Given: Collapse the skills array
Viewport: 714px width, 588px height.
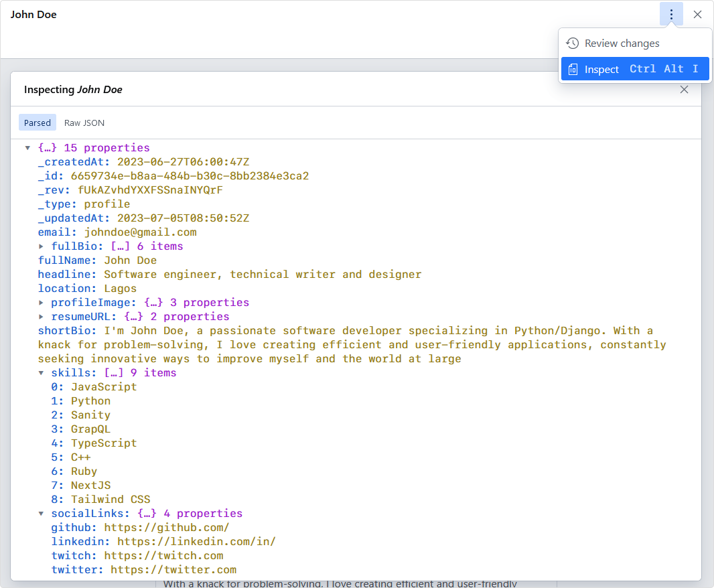Looking at the screenshot, I should pos(41,373).
